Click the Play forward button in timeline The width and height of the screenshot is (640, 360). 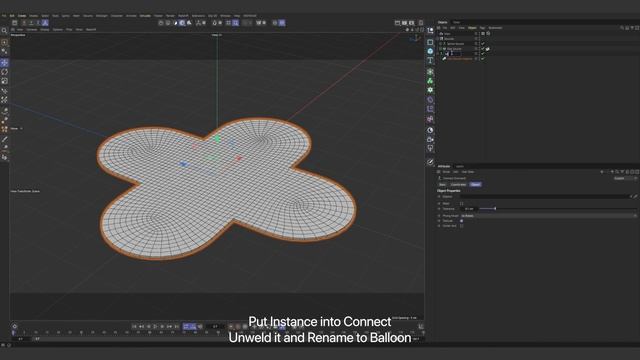155,327
